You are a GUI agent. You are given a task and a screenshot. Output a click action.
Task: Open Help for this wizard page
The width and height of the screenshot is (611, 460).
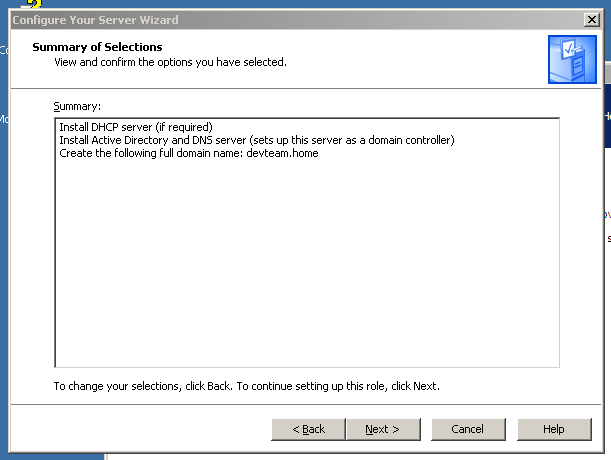click(x=553, y=429)
